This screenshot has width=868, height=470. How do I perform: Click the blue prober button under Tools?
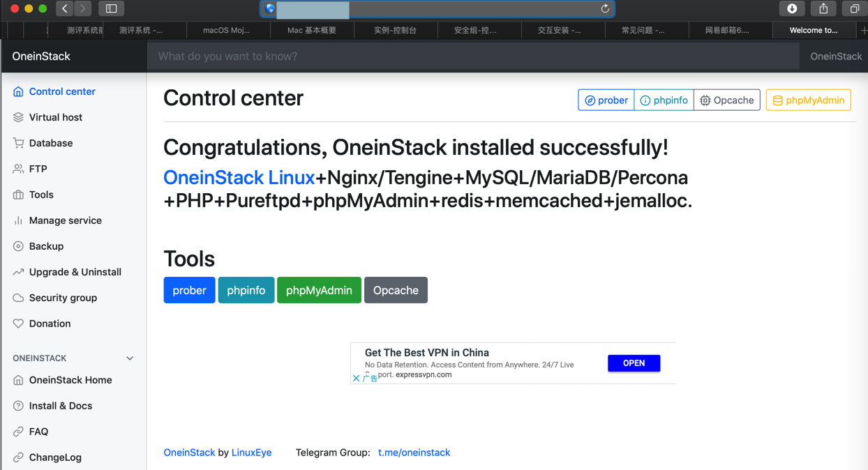click(x=189, y=290)
